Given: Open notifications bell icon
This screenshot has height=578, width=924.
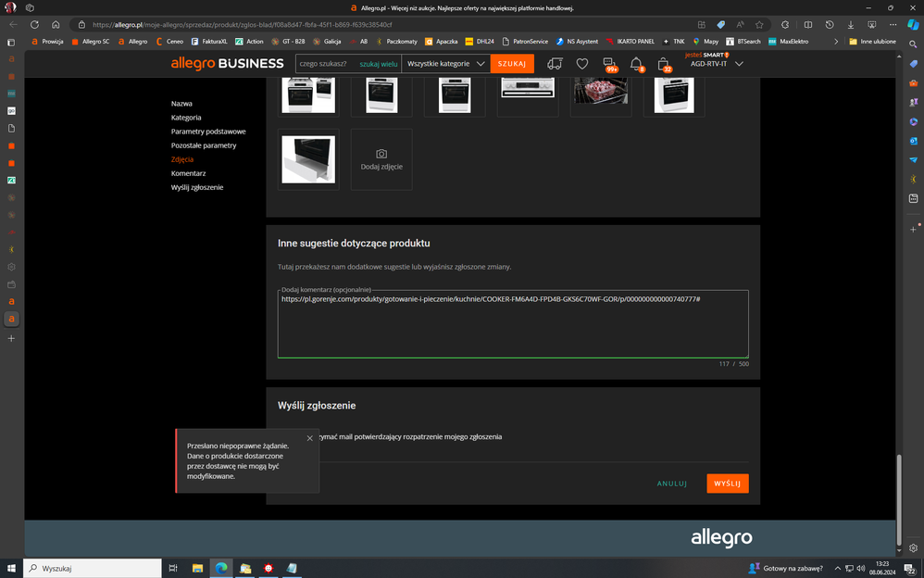Looking at the screenshot, I should coord(636,64).
